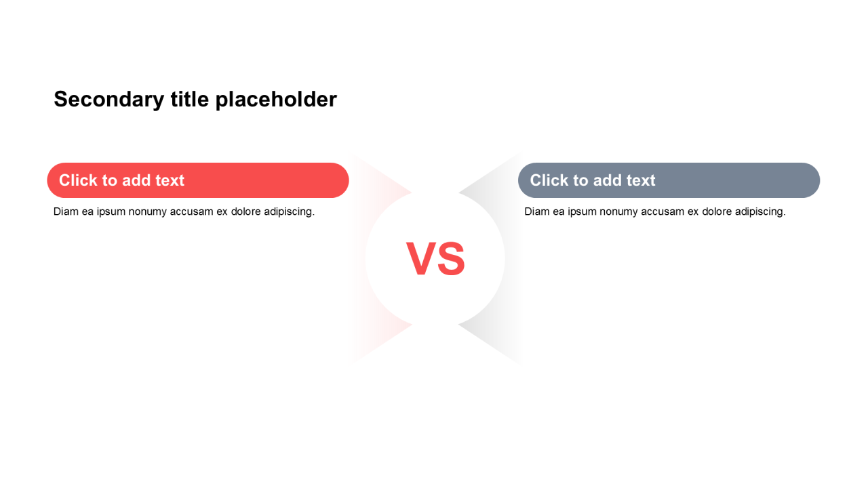Select the 'Secondary title placeholder' heading

[x=195, y=100]
